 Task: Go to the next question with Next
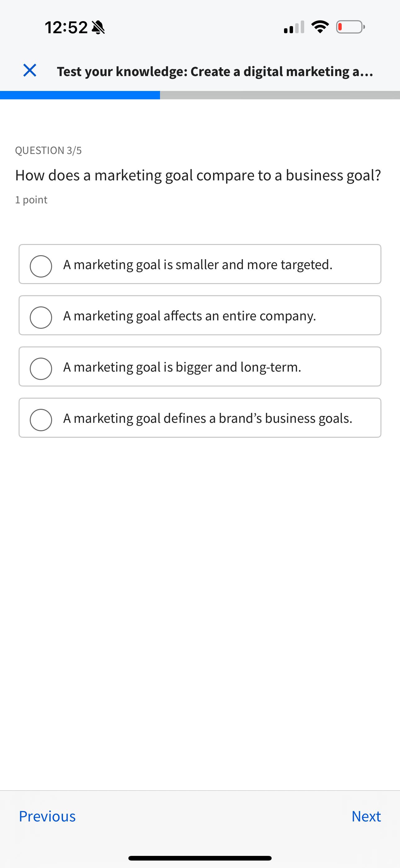tap(366, 816)
